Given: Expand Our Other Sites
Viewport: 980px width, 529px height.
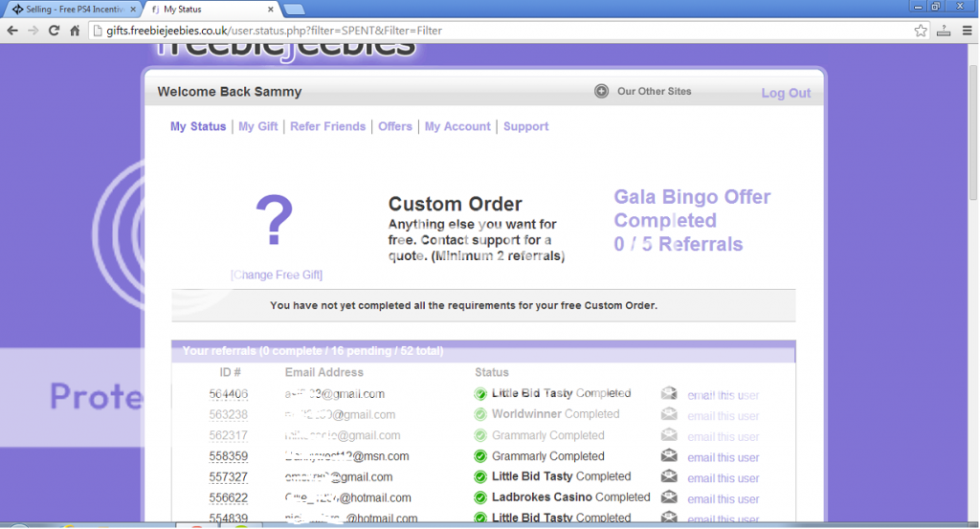Looking at the screenshot, I should pyautogui.click(x=655, y=91).
